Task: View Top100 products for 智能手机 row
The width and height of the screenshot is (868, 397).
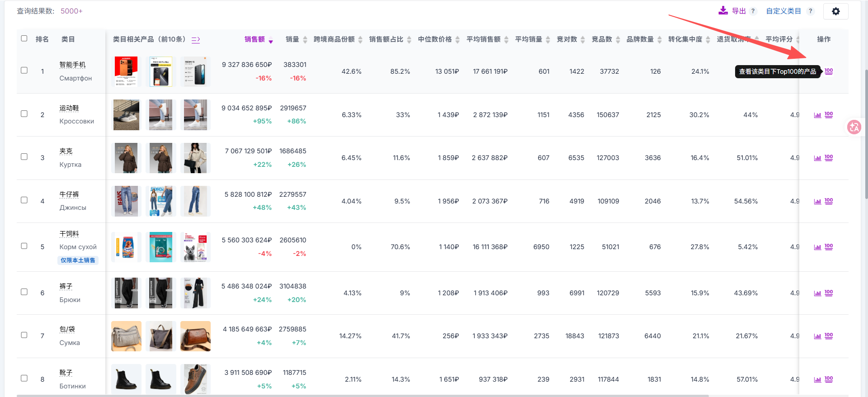Action: tap(829, 71)
